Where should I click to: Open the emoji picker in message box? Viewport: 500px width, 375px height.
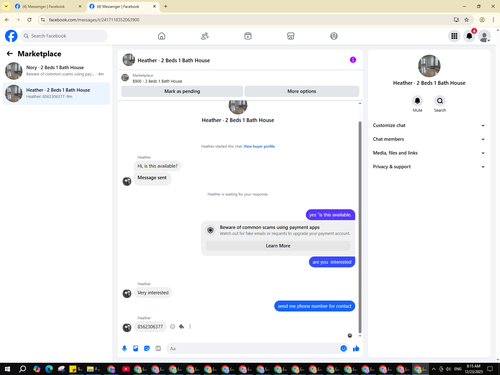(344, 348)
